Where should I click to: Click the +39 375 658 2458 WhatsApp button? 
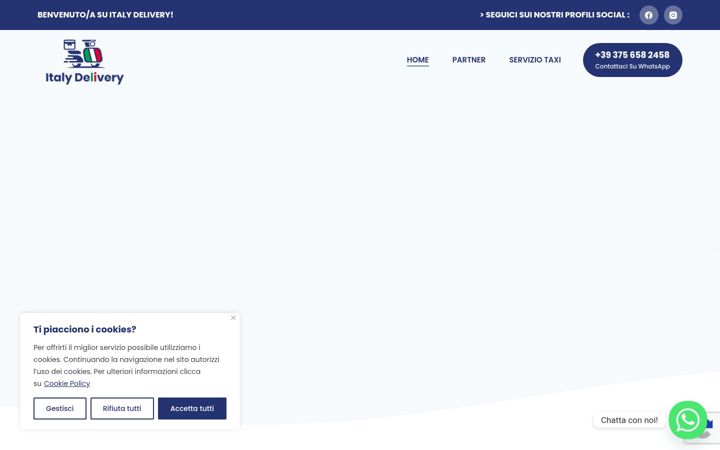pyautogui.click(x=632, y=60)
